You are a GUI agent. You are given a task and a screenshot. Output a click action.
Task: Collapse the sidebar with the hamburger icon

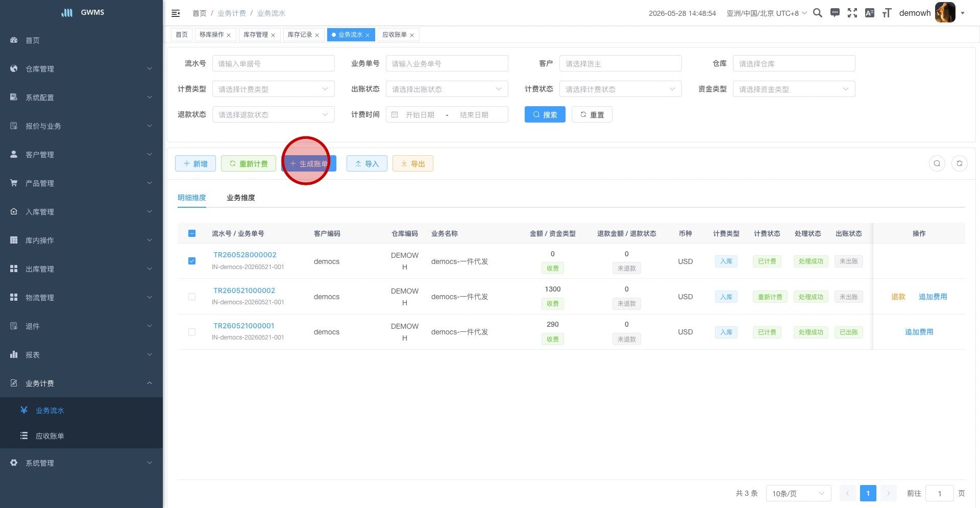(176, 13)
